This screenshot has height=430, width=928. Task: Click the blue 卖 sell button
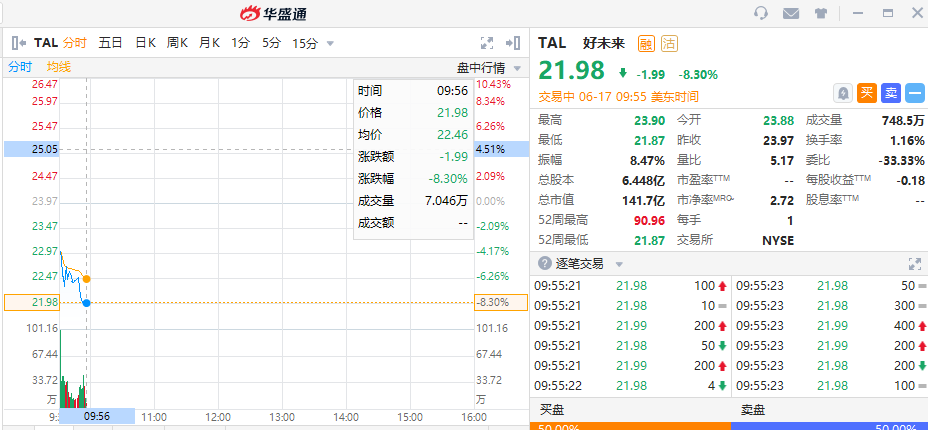[890, 93]
